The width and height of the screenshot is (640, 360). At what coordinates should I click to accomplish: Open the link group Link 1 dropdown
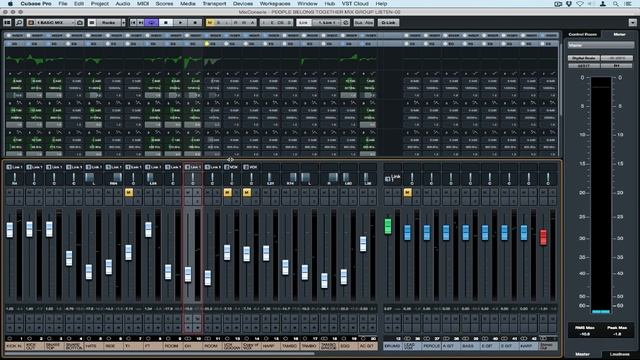pos(327,22)
